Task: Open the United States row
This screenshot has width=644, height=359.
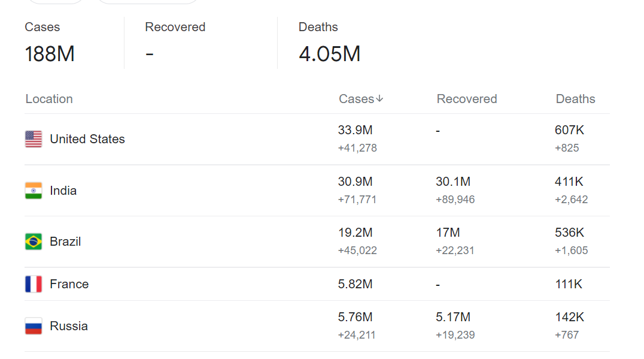Action: pyautogui.click(x=317, y=139)
